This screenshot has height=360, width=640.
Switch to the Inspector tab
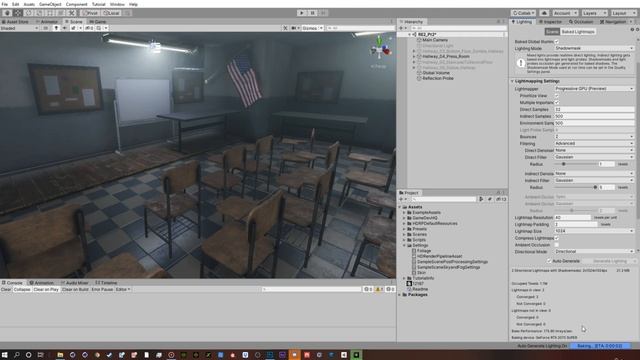click(x=551, y=22)
